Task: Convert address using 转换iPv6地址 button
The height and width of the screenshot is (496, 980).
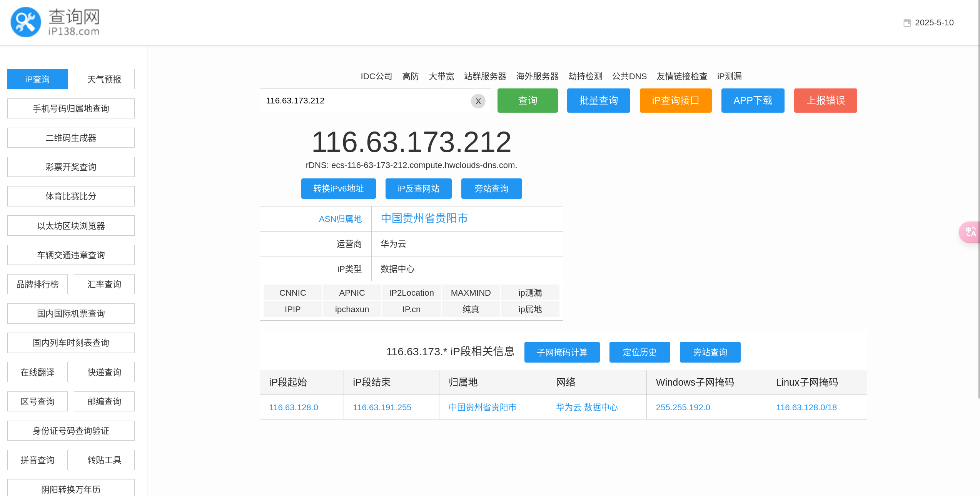Action: [x=338, y=189]
